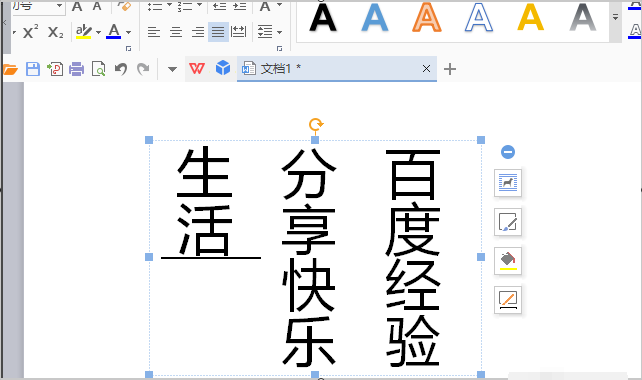Apply blue font color
Viewport: 642px width, 380px height.
113,32
